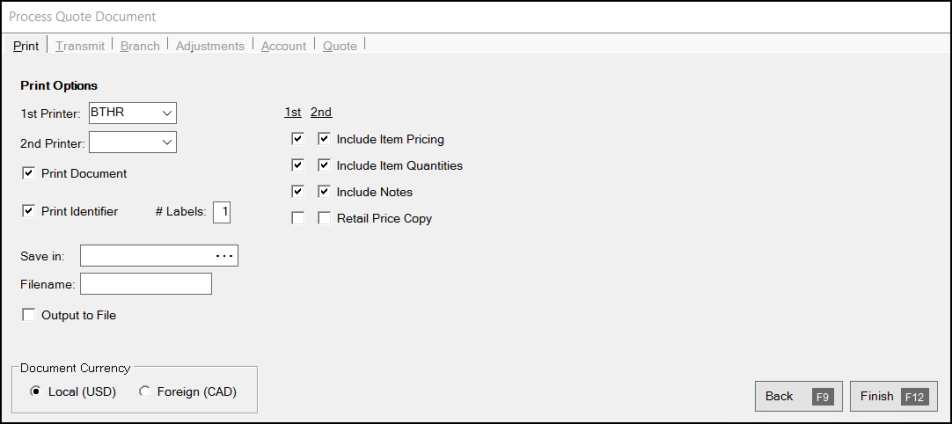Click the Filename input field

coord(146,284)
